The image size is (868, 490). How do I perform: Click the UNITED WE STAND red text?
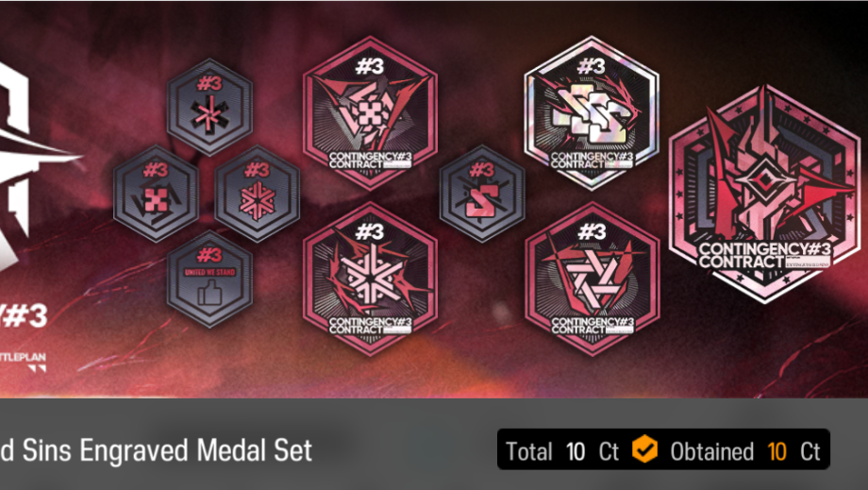(x=209, y=272)
